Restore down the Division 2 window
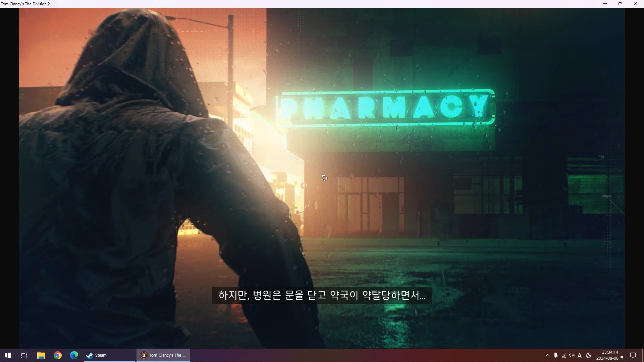 point(620,4)
